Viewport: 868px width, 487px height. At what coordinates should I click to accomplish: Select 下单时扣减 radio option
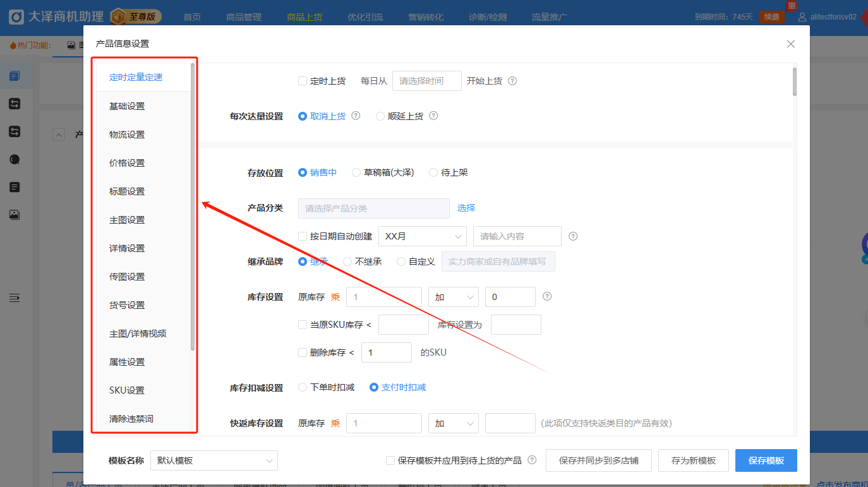(303, 387)
